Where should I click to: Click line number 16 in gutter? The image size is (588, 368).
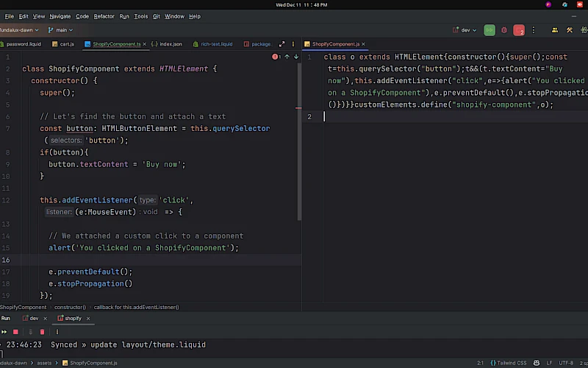pyautogui.click(x=6, y=260)
